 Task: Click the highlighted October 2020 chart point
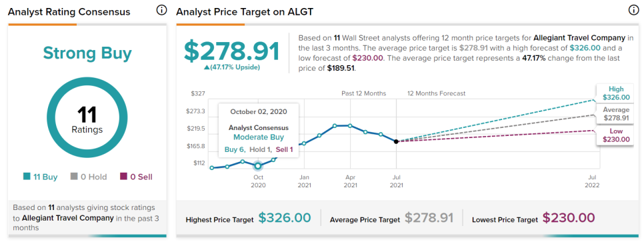coord(258,165)
